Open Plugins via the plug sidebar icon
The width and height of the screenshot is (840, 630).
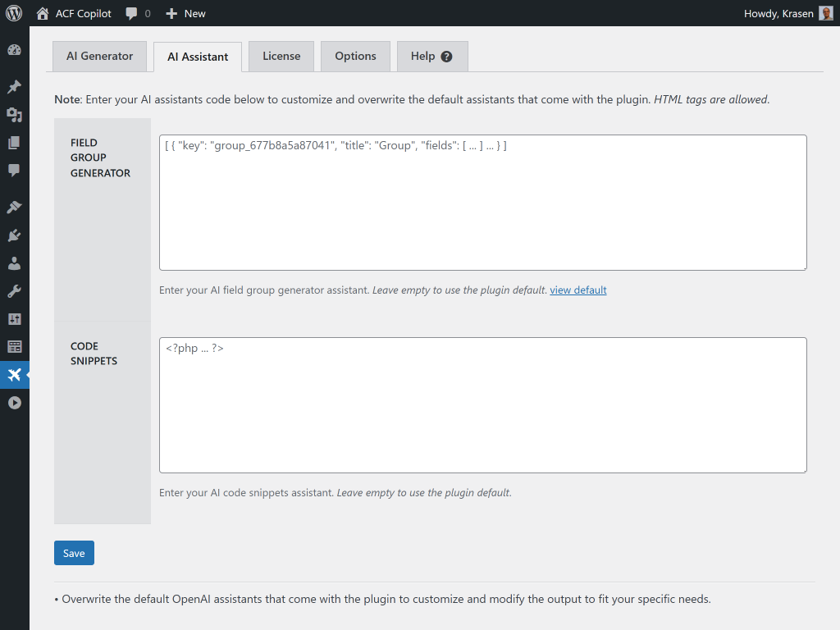point(15,235)
